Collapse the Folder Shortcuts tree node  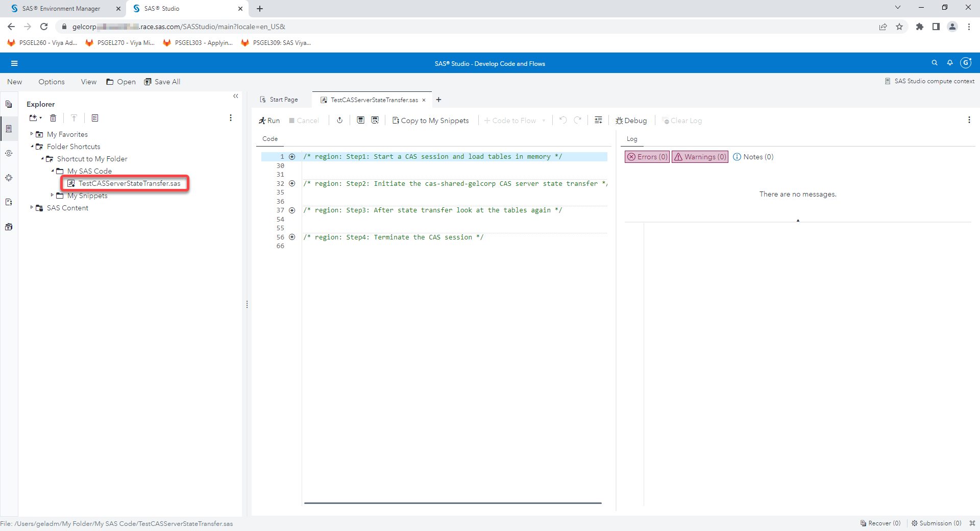pos(32,146)
